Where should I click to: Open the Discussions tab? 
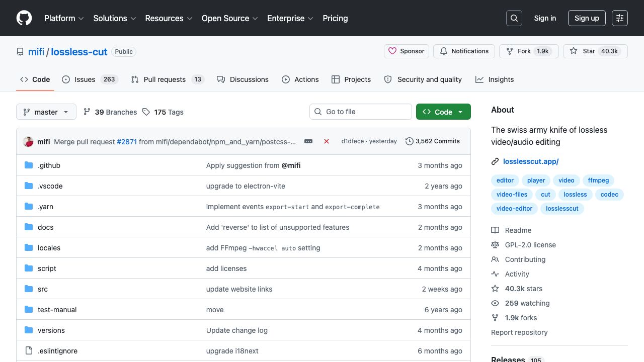pyautogui.click(x=243, y=79)
